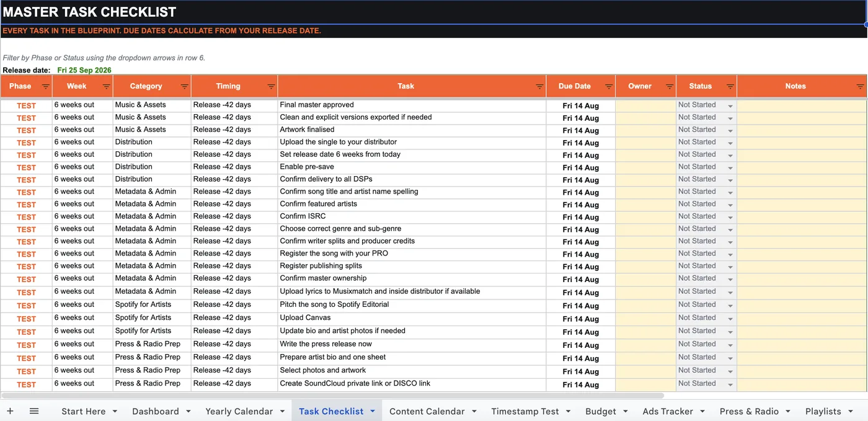
Task: Select the 'Confirm featured artists' cell
Action: point(412,205)
